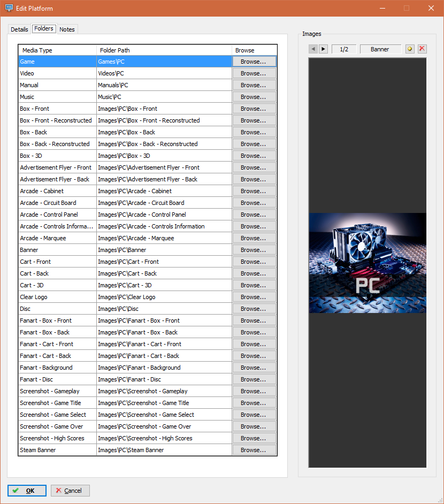Click Images\PC\Steam Banner folder path

[x=164, y=450]
